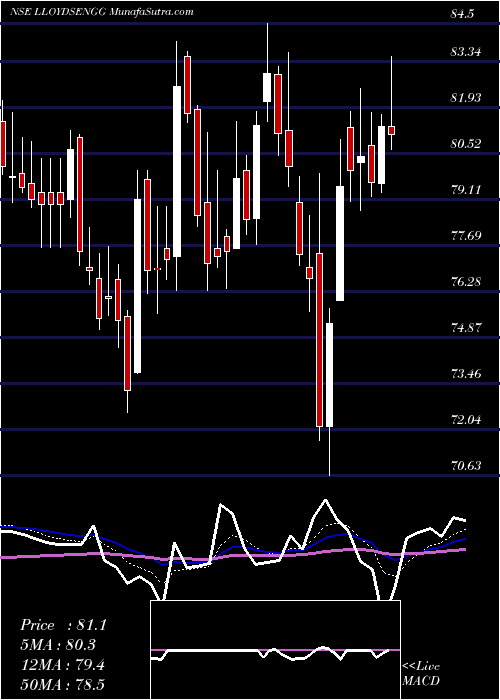Select the 70.63 price axis label
This screenshot has height=700, width=500.
(x=466, y=466)
